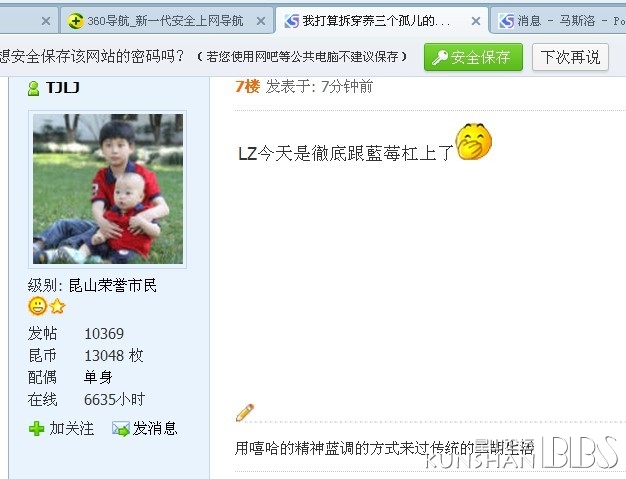The width and height of the screenshot is (626, 479).
Task: Click the 发消息 send message link
Action: [155, 429]
